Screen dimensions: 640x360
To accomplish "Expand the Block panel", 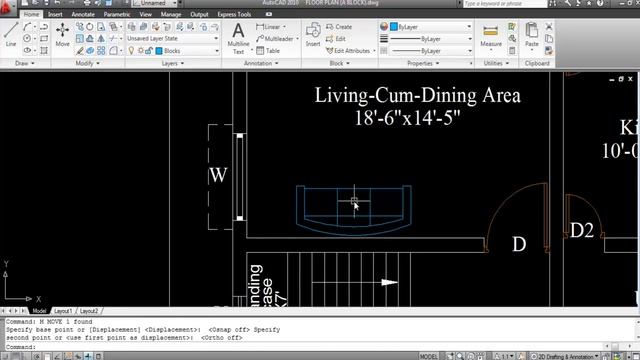I will pos(340,63).
